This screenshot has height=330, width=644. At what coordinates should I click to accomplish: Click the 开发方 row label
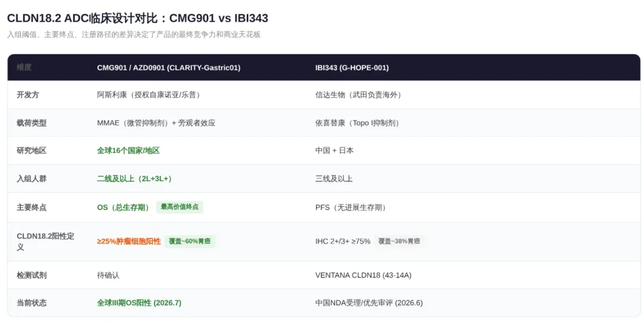click(28, 94)
